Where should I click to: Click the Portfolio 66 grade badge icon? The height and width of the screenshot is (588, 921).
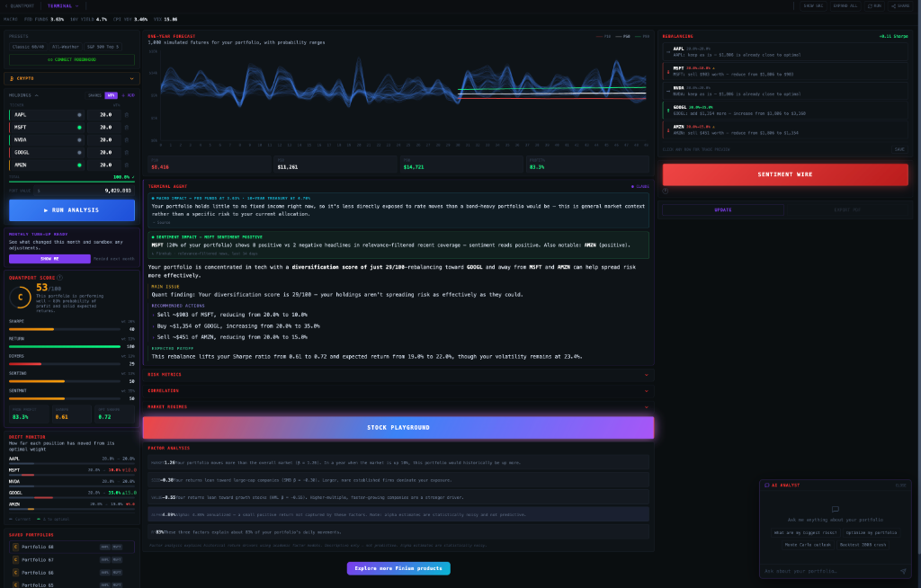pos(16,573)
